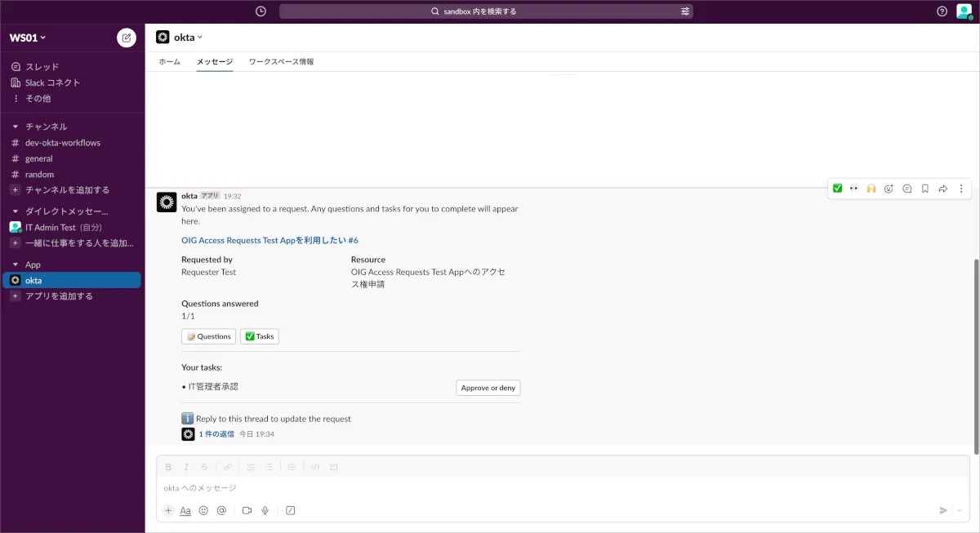This screenshot has width=980, height=533.
Task: Mention someone with @ icon
Action: click(221, 510)
